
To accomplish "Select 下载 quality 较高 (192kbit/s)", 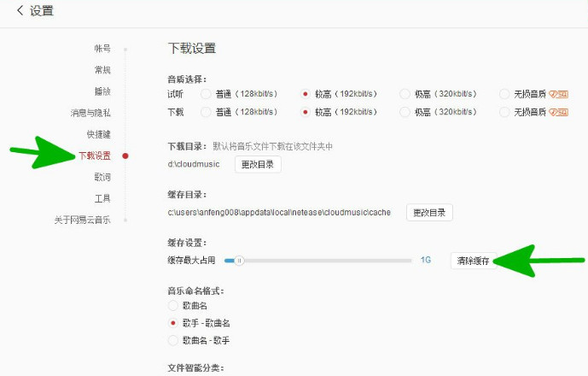I will (x=306, y=112).
